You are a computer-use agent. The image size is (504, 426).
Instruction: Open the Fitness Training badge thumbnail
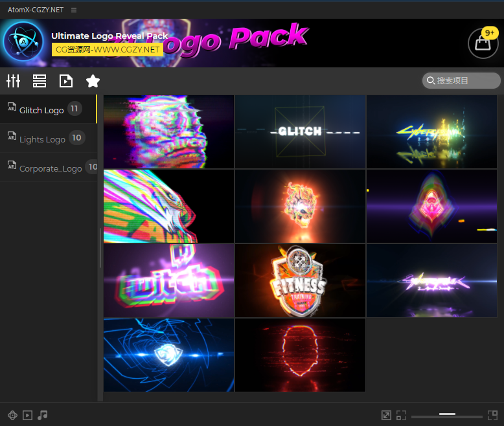tap(300, 281)
